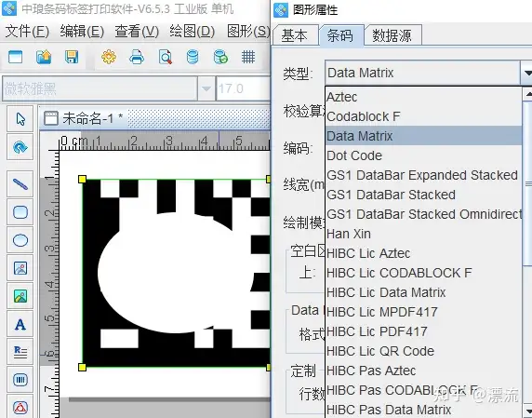Select Codablock F from the type list
This screenshot has height=418, width=532.
[423, 116]
